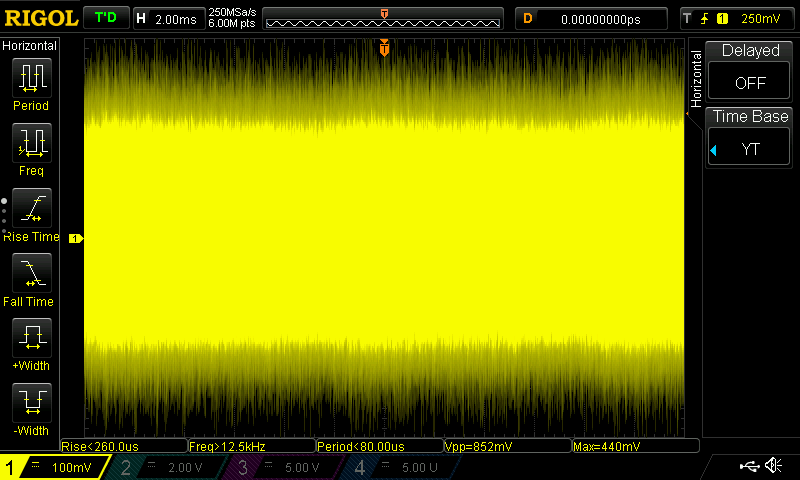Viewport: 800px width, 480px height.
Task: Click the waveform memory overview bar
Action: [383, 19]
